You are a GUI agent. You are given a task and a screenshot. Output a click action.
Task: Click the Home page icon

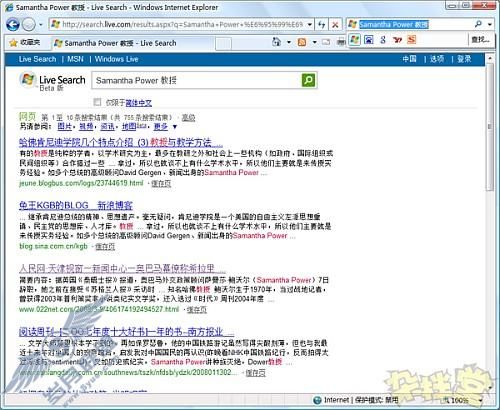tap(276, 42)
